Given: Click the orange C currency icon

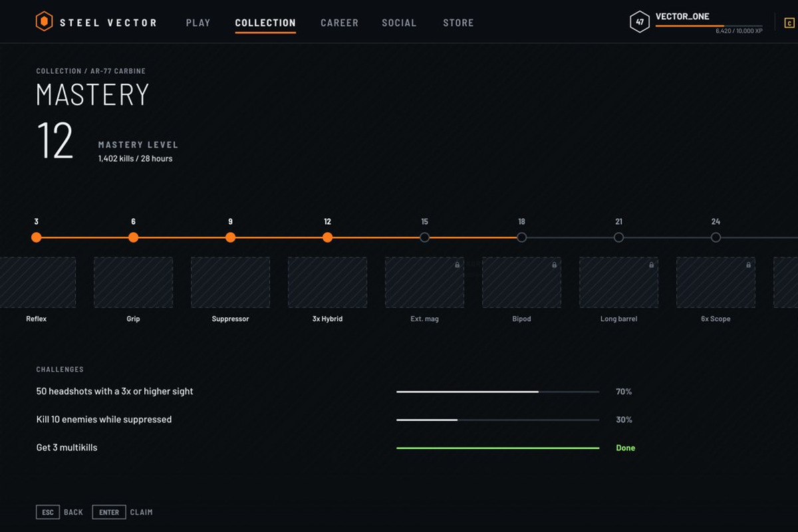Looking at the screenshot, I should [x=790, y=23].
